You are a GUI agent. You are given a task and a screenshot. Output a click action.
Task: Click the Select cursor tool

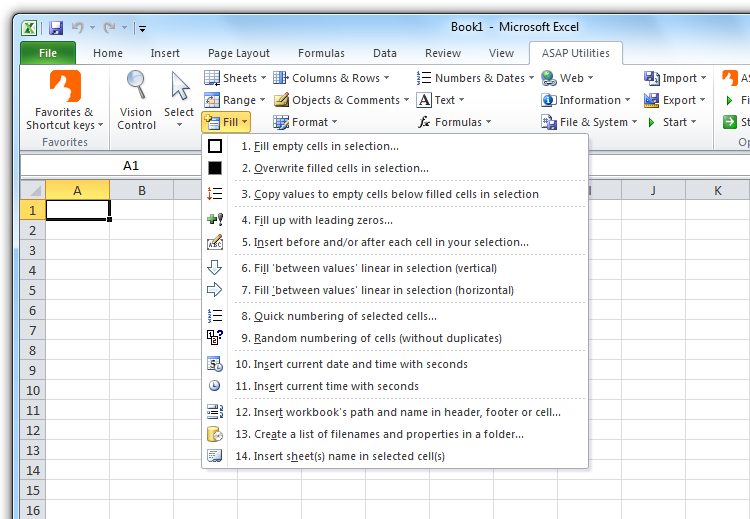coord(179,99)
